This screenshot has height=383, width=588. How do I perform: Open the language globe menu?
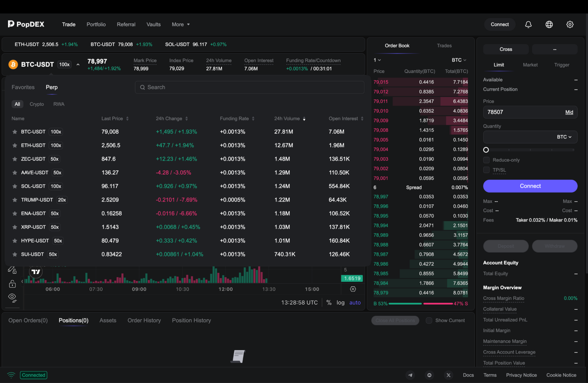[x=549, y=24]
